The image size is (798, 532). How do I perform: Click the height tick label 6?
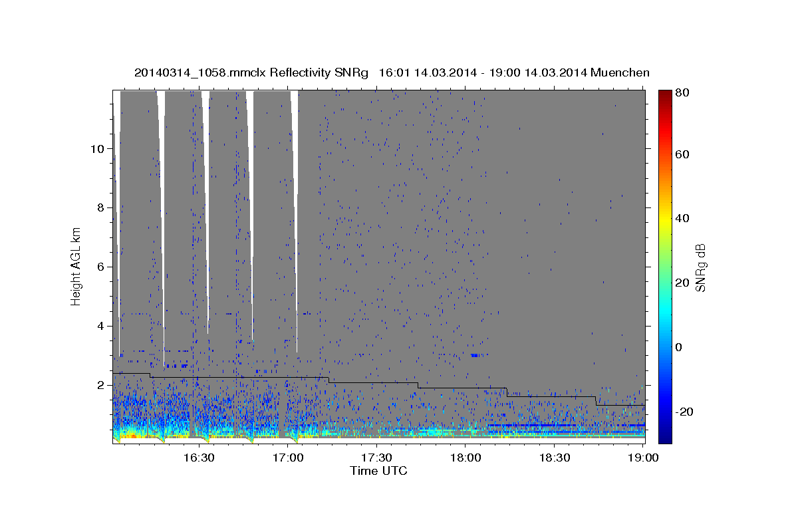[x=99, y=267]
